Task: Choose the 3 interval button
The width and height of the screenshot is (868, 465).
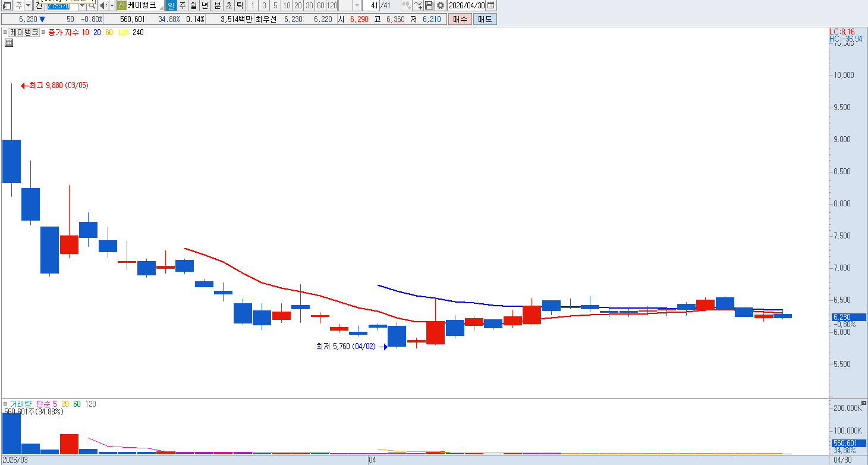Action: [x=264, y=5]
